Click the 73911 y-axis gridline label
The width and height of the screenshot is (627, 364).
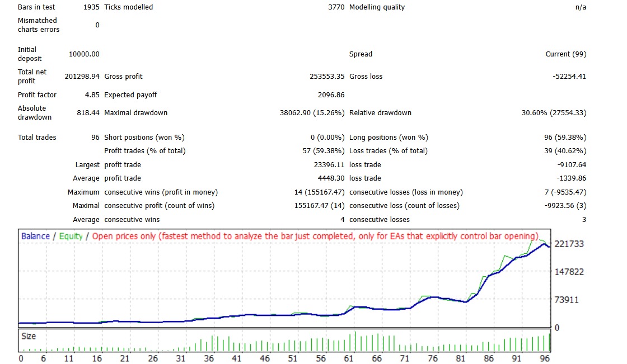(566, 300)
